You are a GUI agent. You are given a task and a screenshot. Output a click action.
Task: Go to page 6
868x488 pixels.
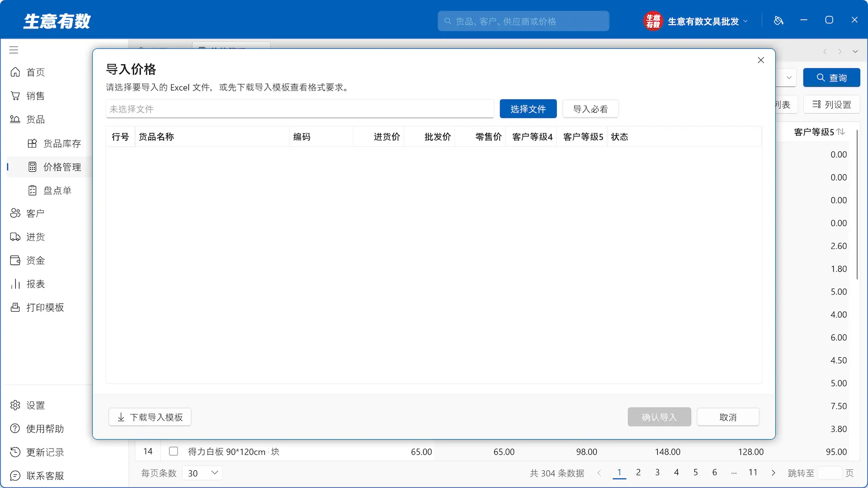point(714,473)
